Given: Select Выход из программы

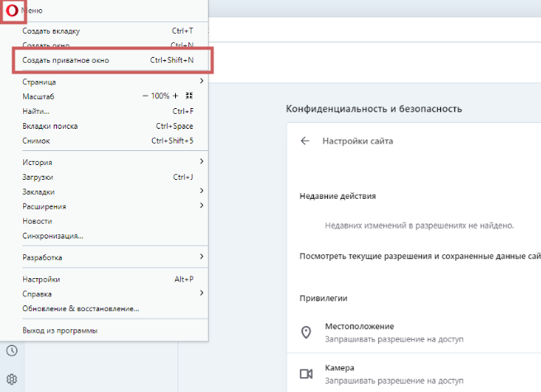Looking at the screenshot, I should 59,330.
